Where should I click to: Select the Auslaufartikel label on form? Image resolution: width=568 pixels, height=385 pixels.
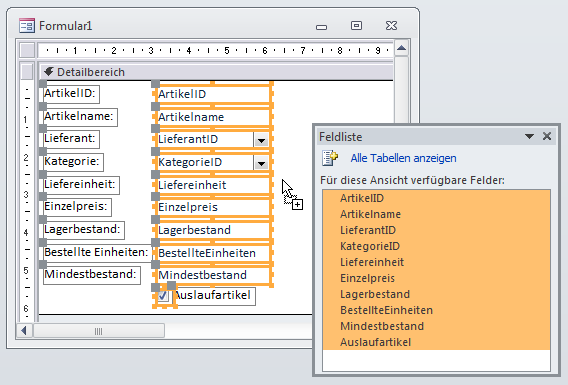[214, 296]
